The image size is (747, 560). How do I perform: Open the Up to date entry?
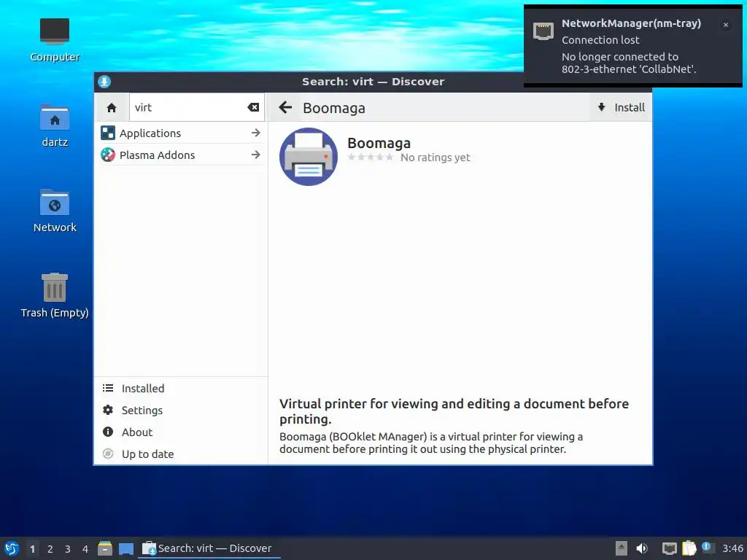181,454
